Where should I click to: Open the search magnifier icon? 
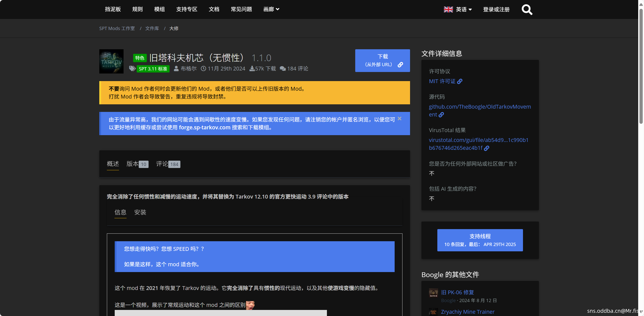coord(527,10)
